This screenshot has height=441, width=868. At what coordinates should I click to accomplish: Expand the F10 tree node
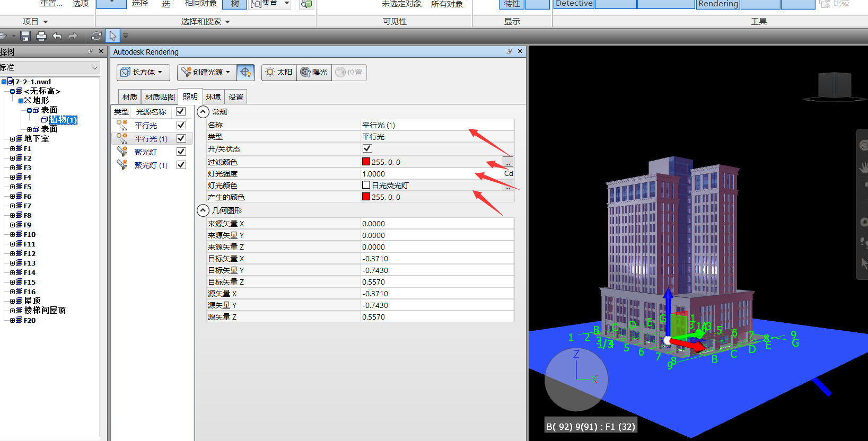(12, 234)
